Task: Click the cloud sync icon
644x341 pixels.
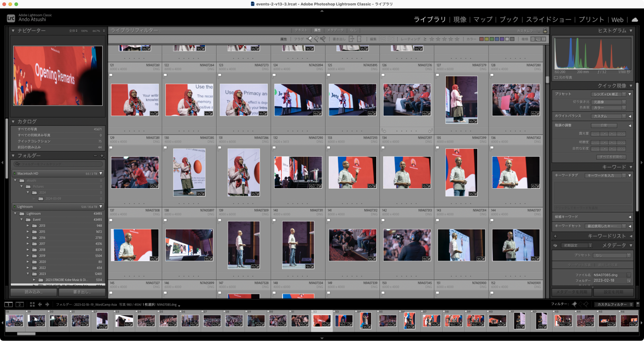Action: point(635,19)
